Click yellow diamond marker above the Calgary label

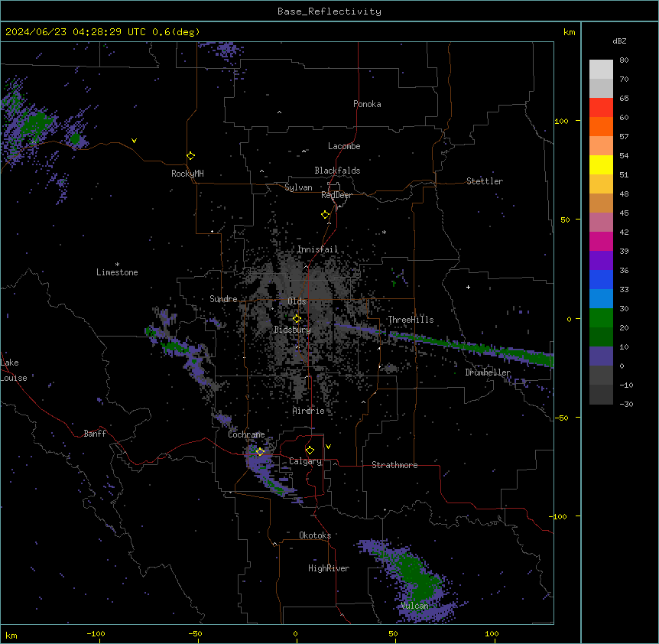tap(310, 450)
